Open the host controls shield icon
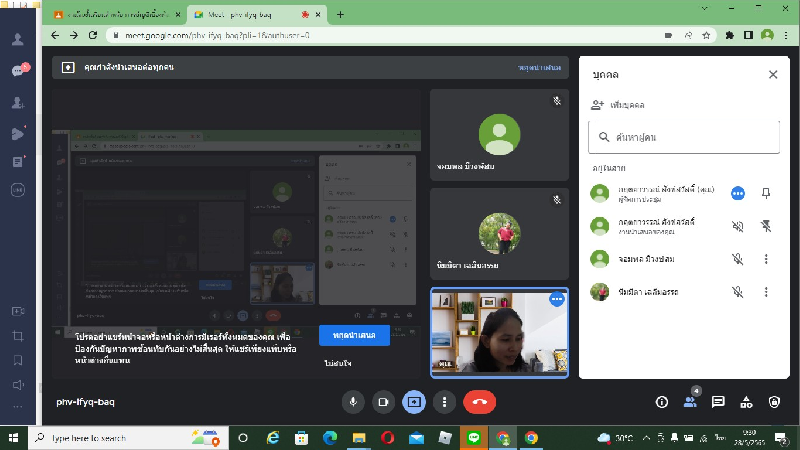Screen dimensions: 800x450 [774, 401]
